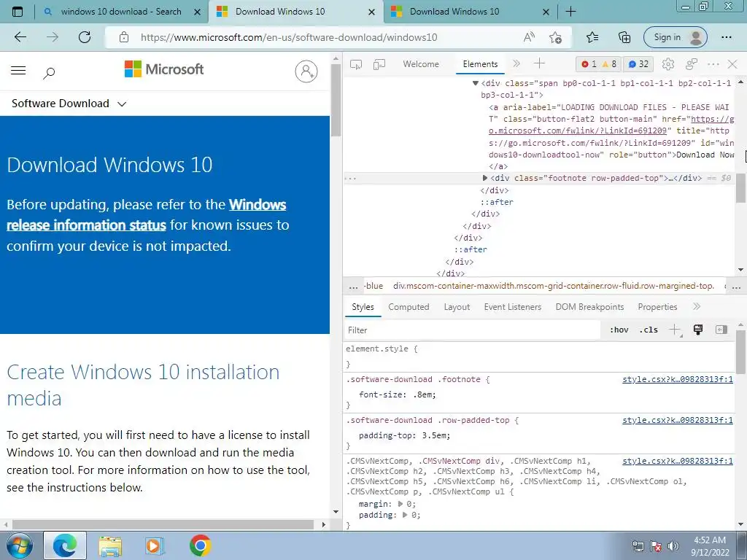
Task: Add a new style rule
Action: click(675, 330)
